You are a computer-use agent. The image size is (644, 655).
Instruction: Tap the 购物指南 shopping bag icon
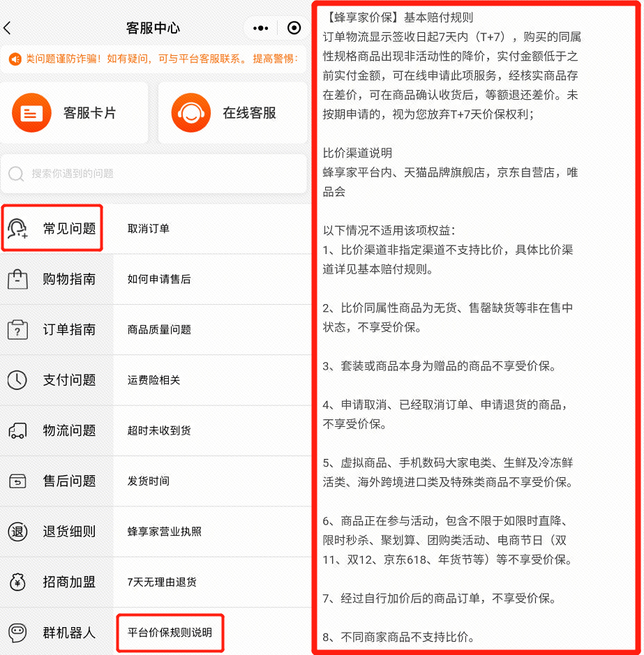[17, 279]
